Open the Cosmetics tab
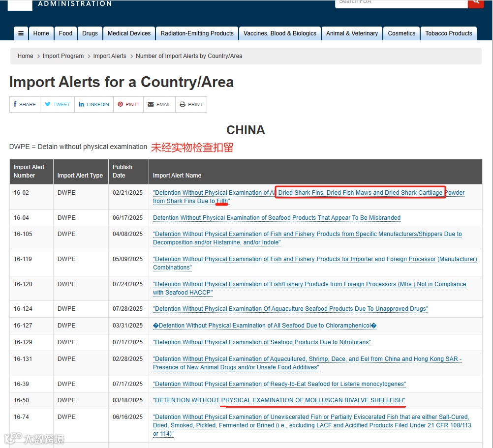Image resolution: width=493 pixels, height=448 pixels. click(x=401, y=33)
